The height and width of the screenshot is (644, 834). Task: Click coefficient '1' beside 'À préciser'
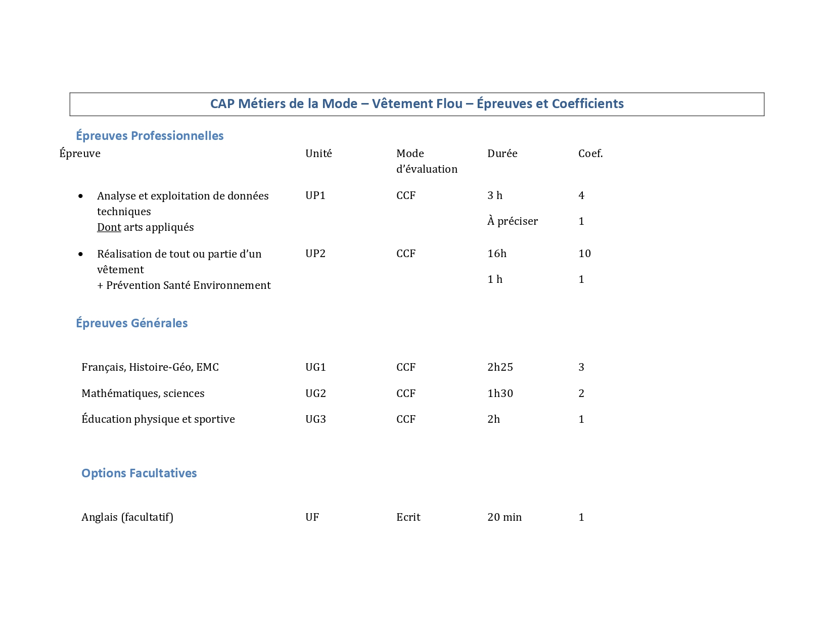point(581,221)
